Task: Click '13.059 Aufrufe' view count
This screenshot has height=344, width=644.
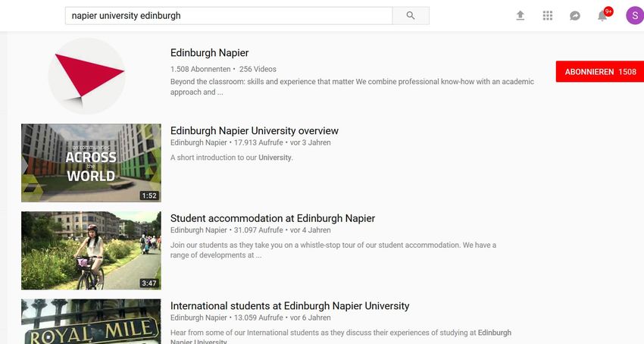Action: [258, 317]
